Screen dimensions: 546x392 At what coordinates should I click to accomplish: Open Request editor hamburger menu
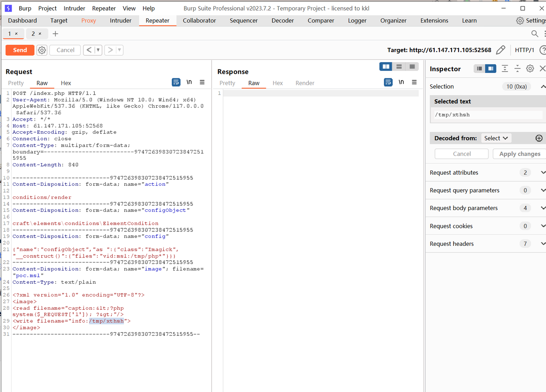(x=202, y=82)
